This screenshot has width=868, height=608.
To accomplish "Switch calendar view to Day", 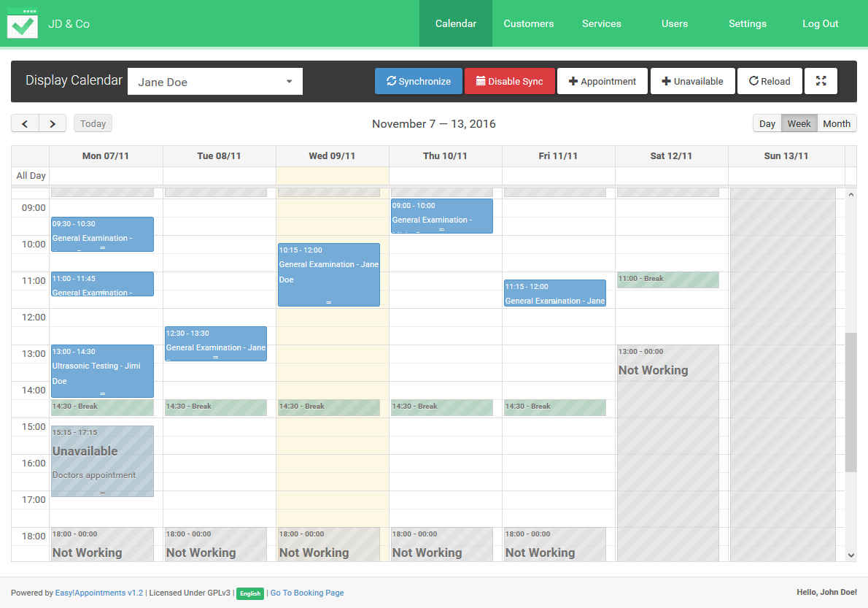I will pyautogui.click(x=767, y=123).
